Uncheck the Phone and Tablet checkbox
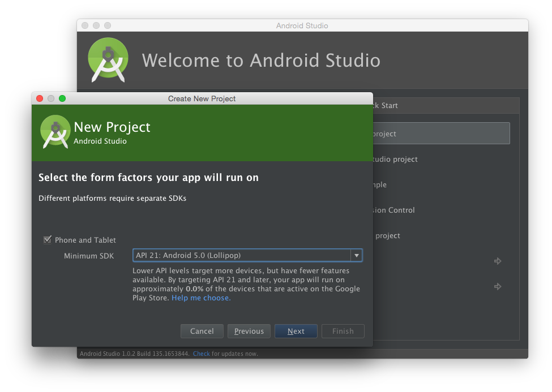Viewport: 552px width, 392px height. (x=48, y=240)
